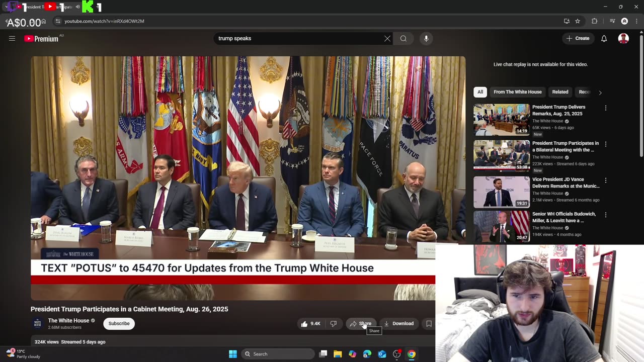Start voice search with the microphone
Image resolution: width=644 pixels, height=362 pixels.
pyautogui.click(x=426, y=39)
